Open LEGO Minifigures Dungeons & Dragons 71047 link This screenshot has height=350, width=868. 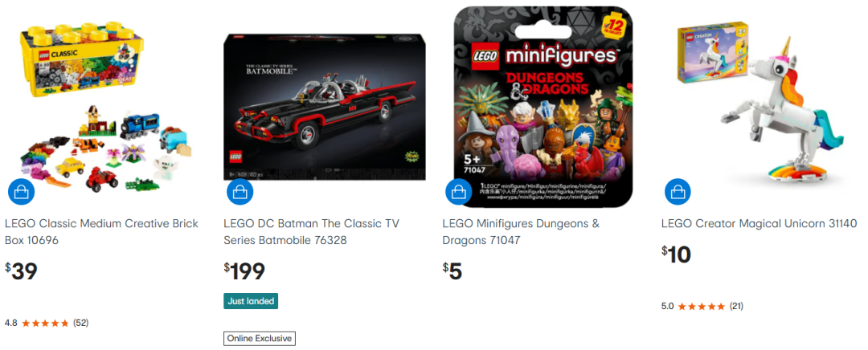point(520,232)
